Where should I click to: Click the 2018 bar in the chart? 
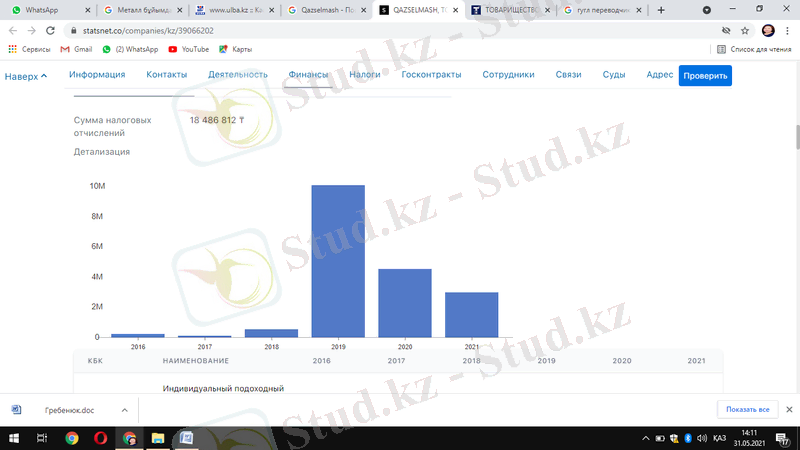click(271, 333)
